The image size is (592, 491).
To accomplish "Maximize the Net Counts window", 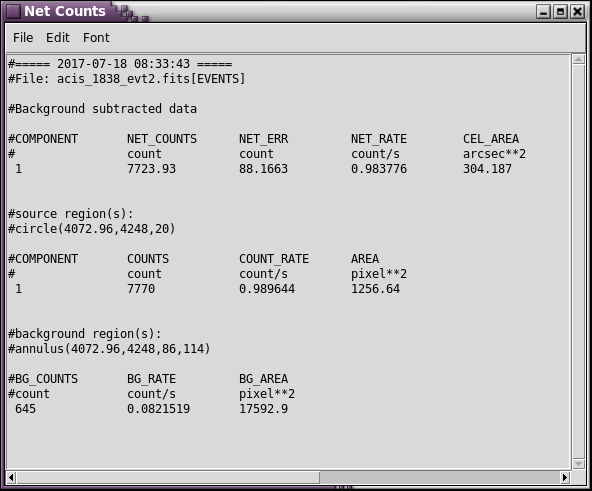I will point(561,12).
